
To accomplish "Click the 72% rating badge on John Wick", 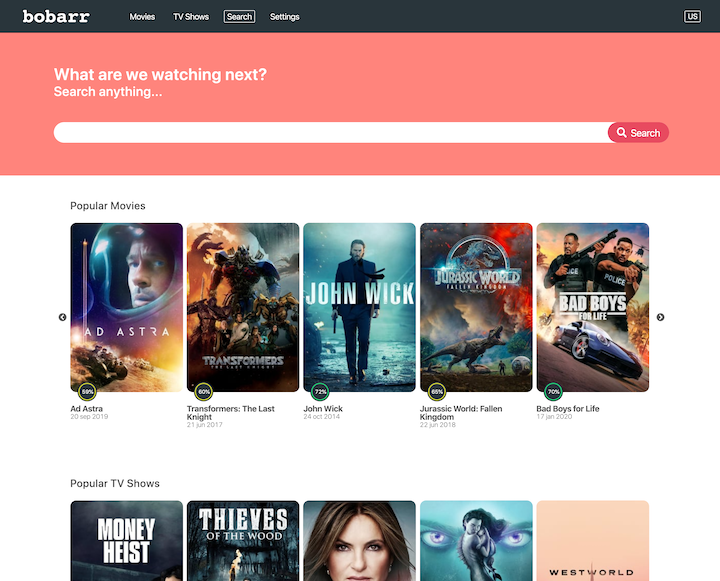I will (320, 392).
